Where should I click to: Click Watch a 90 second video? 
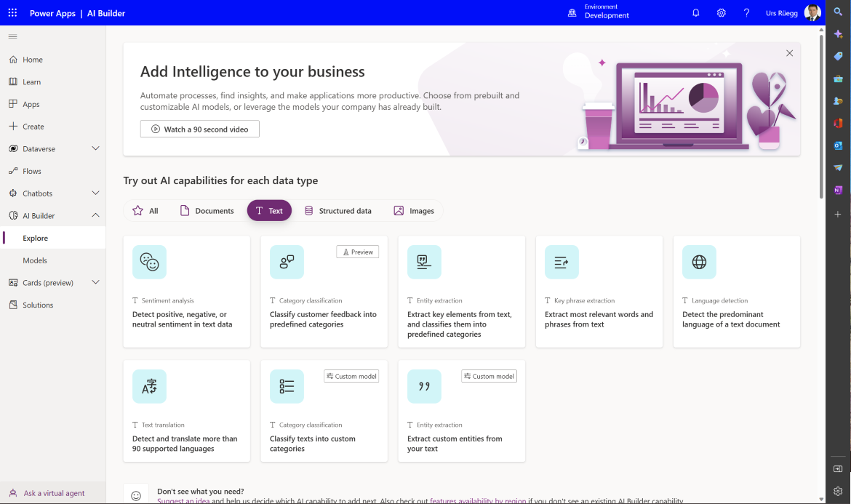200,129
